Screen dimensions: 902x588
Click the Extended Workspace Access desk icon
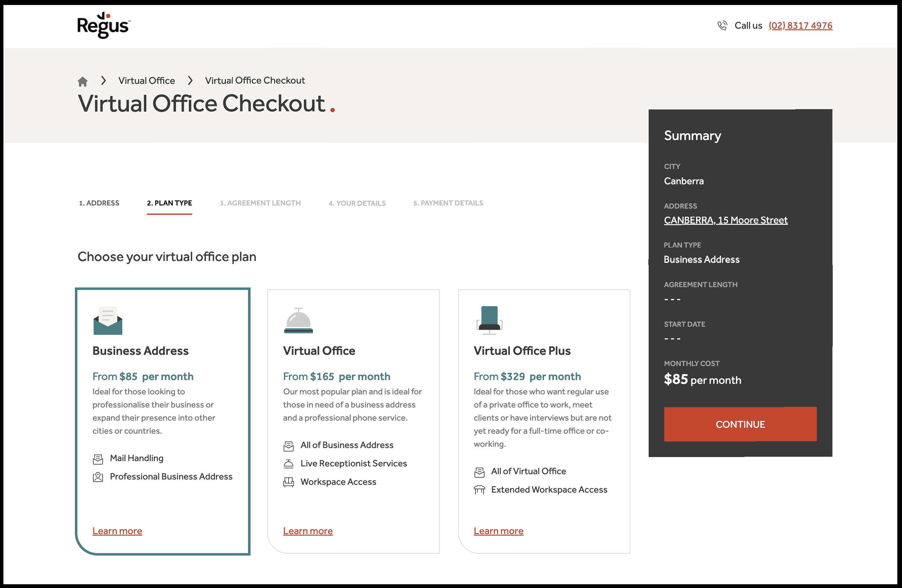479,490
